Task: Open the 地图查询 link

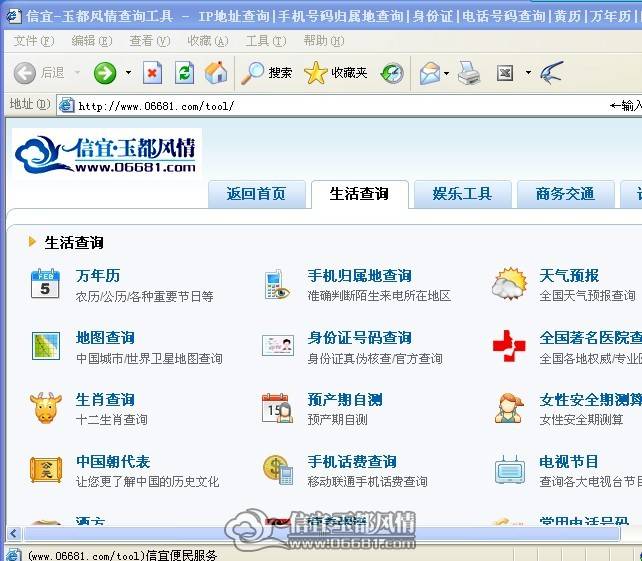Action: pyautogui.click(x=105, y=338)
